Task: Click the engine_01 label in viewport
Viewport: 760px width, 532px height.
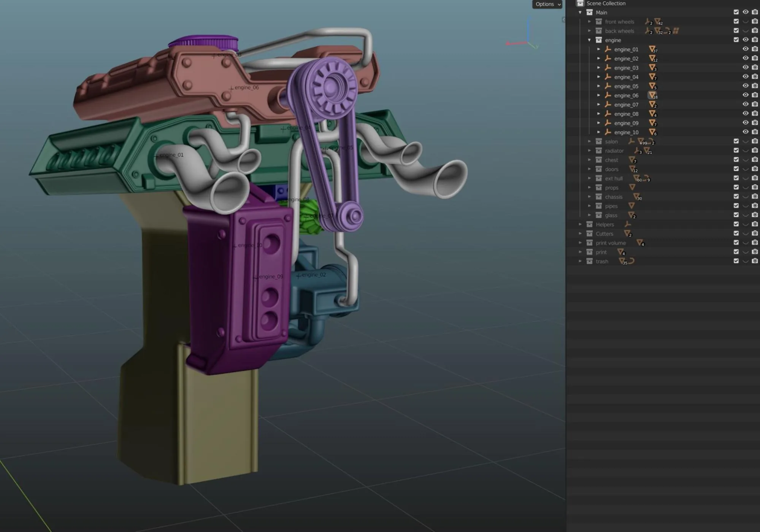Action: [x=171, y=155]
